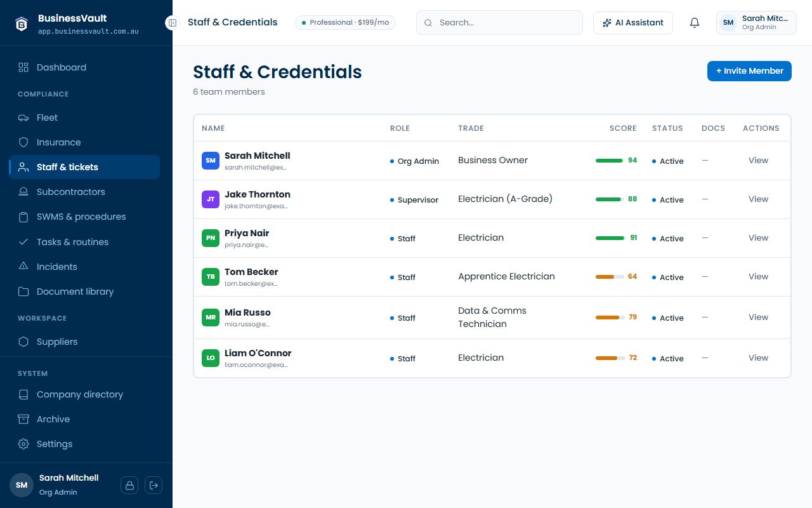Open Staff & tickets in sidebar
Screen dimensions: 812x508
point(84,167)
